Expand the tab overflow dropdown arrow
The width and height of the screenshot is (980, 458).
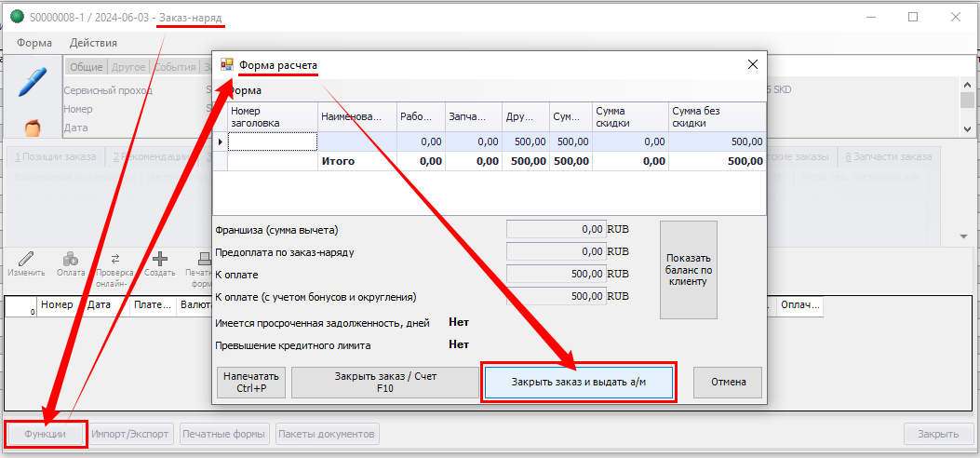click(x=964, y=236)
